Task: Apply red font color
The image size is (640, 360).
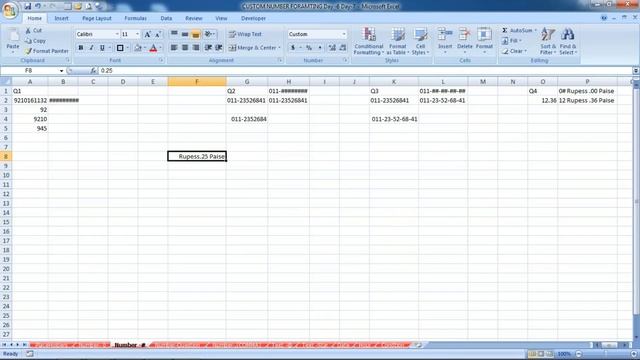Action: [153, 48]
